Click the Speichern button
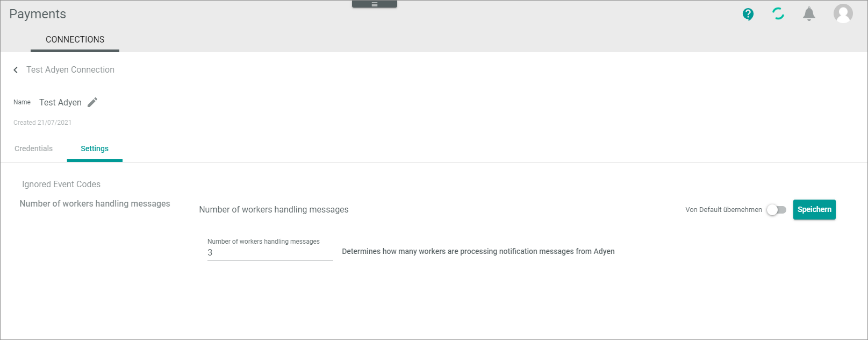This screenshot has height=340, width=868. pyautogui.click(x=814, y=210)
